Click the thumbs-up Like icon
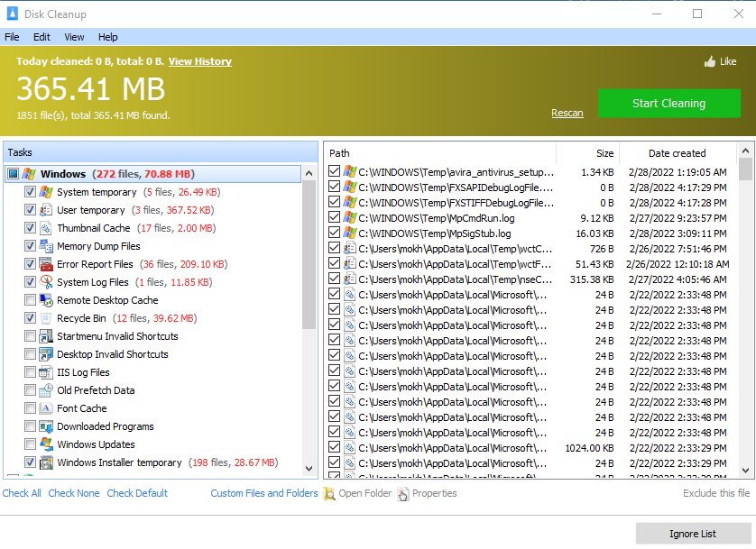The image size is (756, 549). pos(710,61)
